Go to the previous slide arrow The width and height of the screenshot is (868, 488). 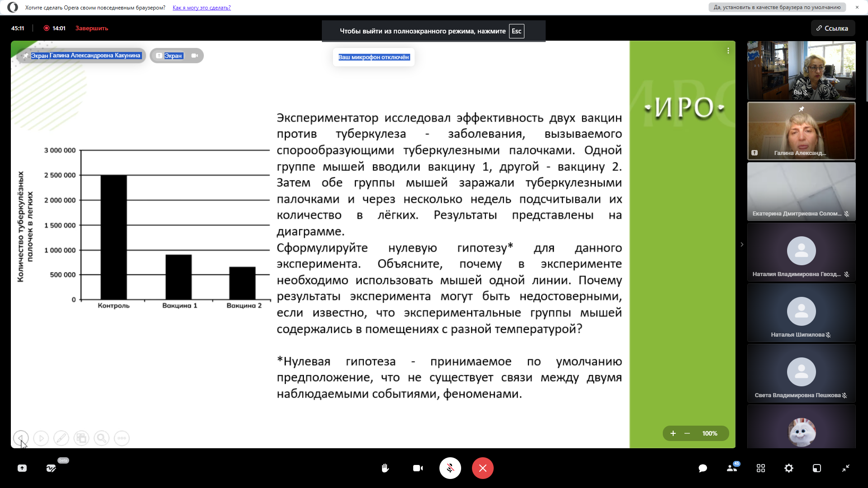[21, 438]
